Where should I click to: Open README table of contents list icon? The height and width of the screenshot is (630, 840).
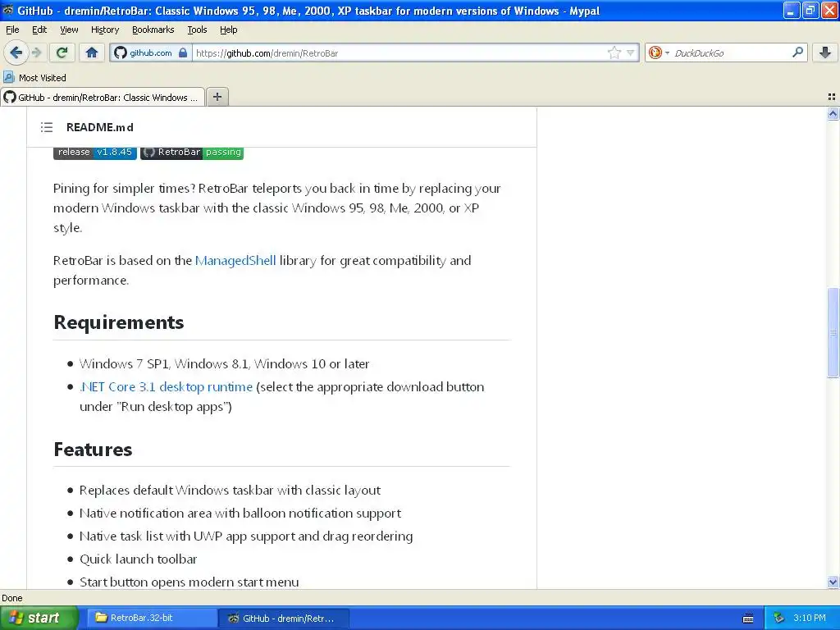coord(47,127)
